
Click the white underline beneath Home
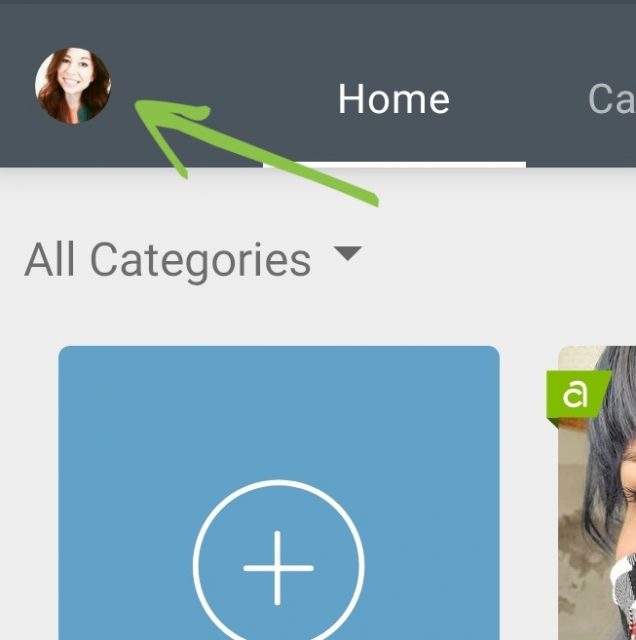pyautogui.click(x=394, y=164)
